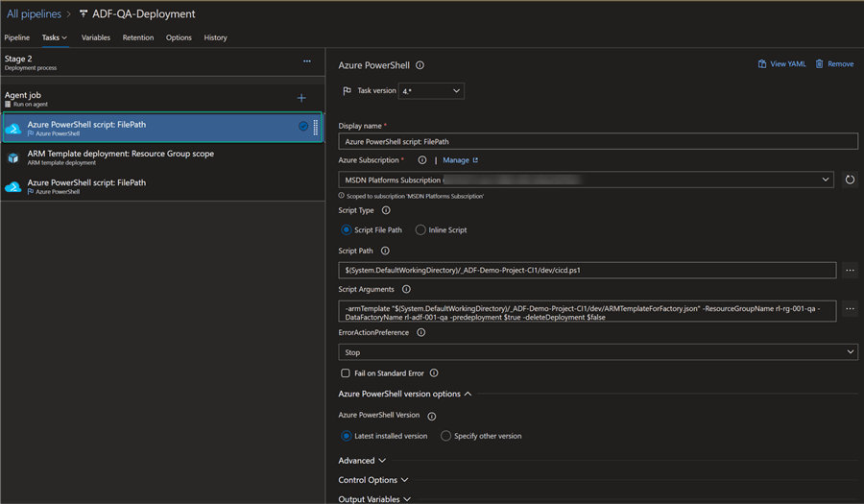
Task: Choose Specify other version radio option
Action: point(445,436)
